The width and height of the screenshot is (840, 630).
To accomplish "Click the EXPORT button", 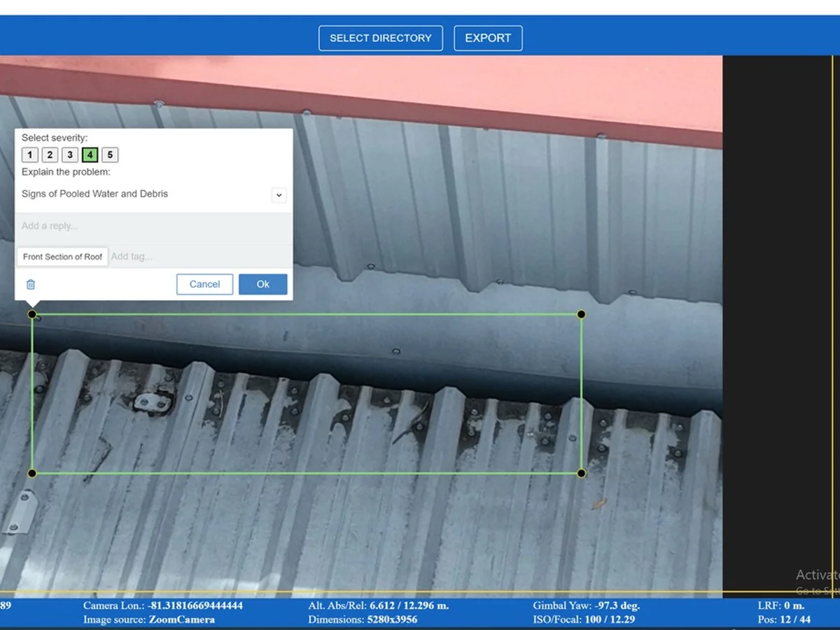I will 488,38.
